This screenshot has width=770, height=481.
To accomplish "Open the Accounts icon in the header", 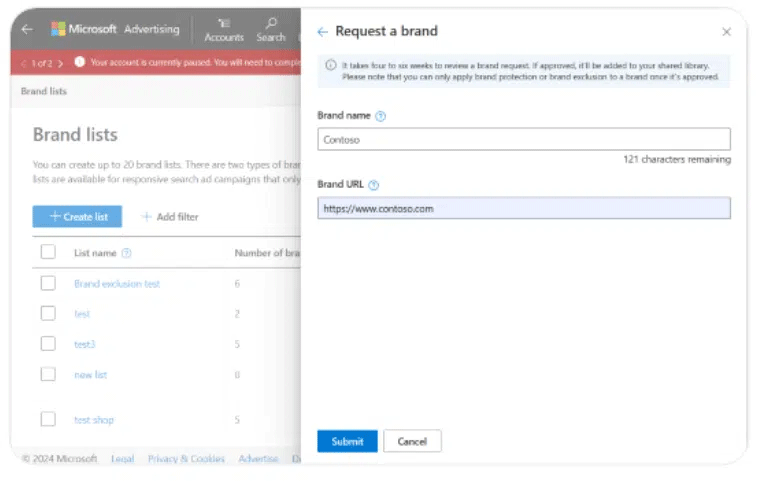I will pyautogui.click(x=224, y=25).
